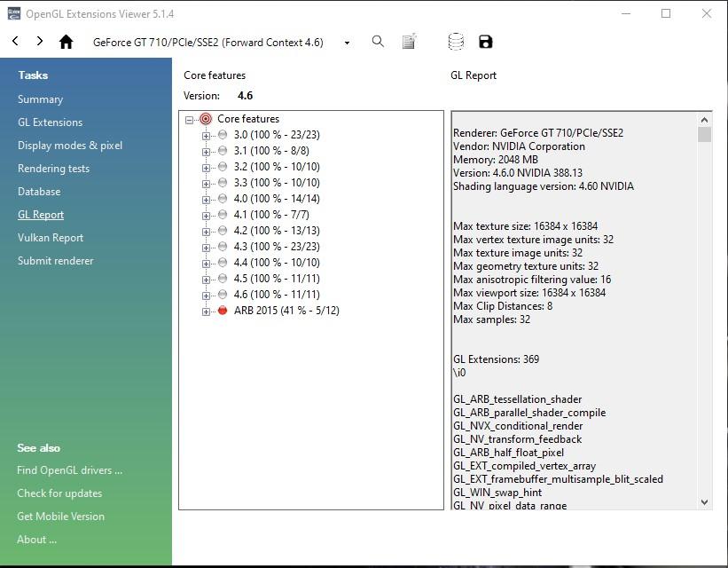This screenshot has height=568, width=728.
Task: Click the gray status ball for 3.0
Action: click(x=223, y=135)
